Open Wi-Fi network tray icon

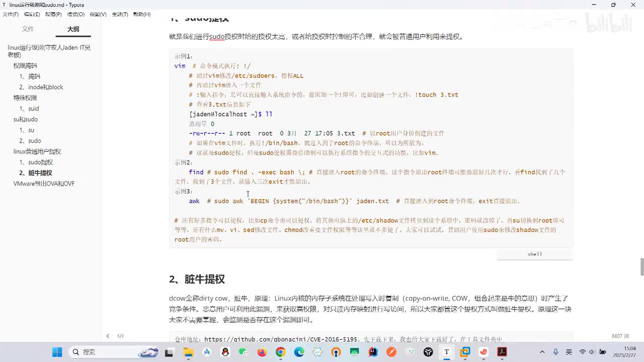583,352
